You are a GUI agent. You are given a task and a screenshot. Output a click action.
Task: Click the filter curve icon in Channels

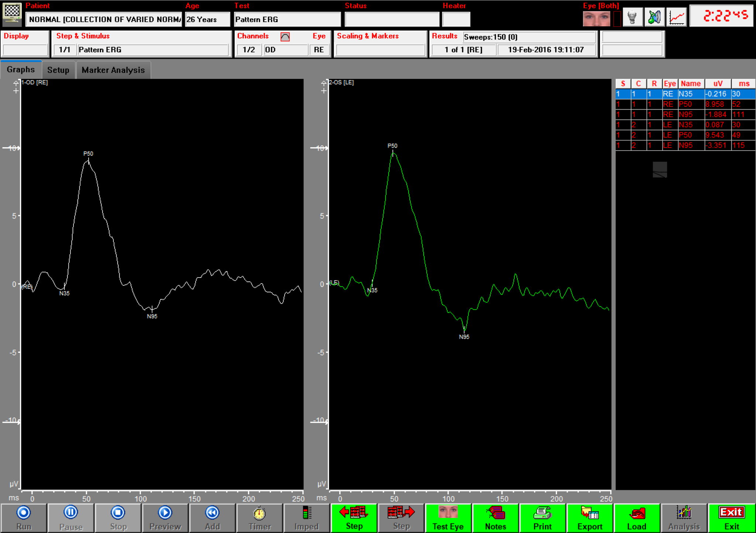(285, 37)
